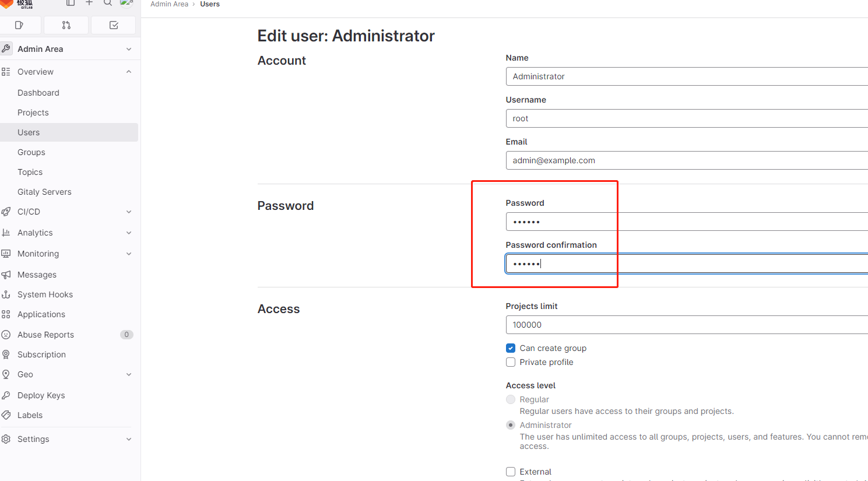Expand the CI/CD section chevron
Image resolution: width=868 pixels, height=481 pixels.
pos(129,212)
